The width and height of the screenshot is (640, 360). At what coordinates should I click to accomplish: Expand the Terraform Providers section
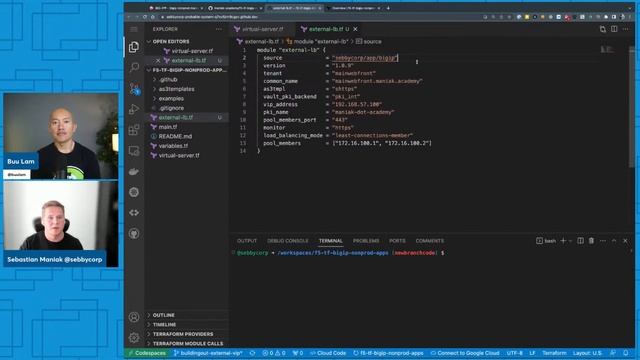tap(182, 334)
